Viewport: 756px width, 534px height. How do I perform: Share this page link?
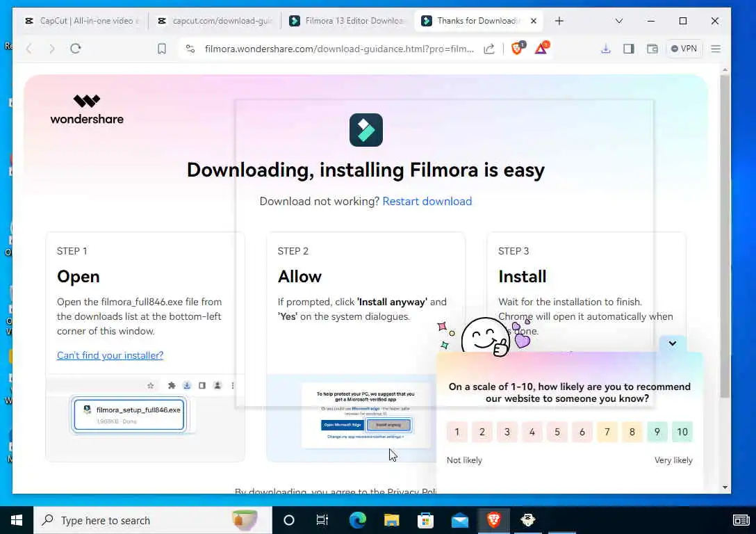tap(489, 49)
